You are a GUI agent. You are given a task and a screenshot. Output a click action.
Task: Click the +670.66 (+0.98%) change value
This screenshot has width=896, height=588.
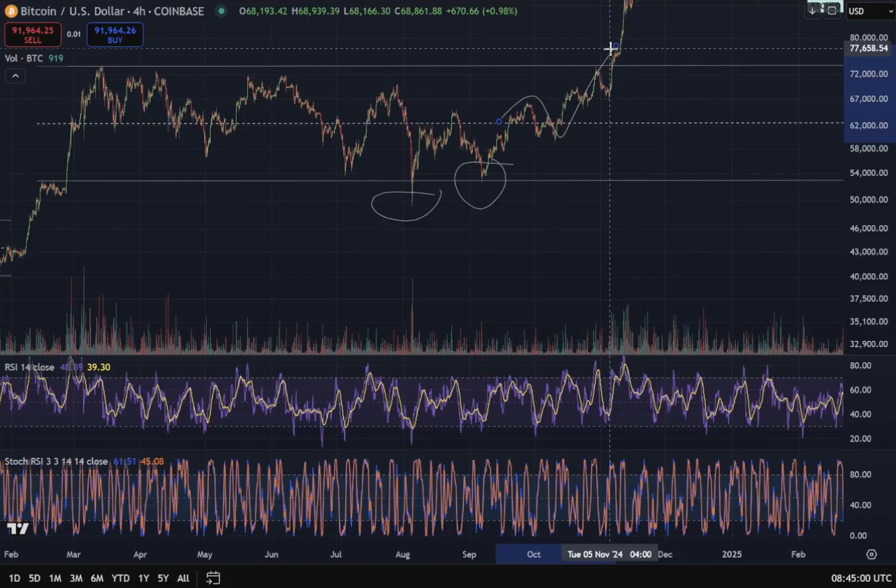tap(482, 11)
